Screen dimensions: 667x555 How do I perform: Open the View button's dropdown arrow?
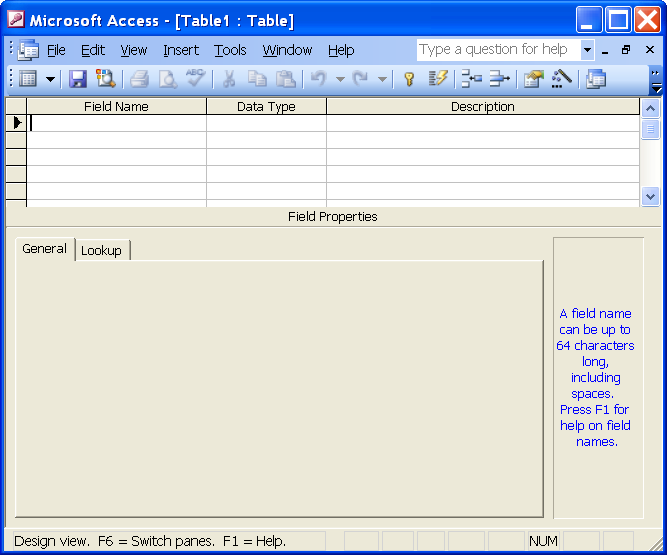click(50, 79)
